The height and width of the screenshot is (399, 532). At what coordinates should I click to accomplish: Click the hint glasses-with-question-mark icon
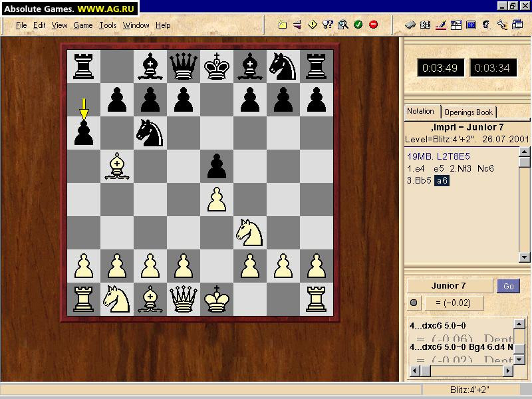(328, 25)
